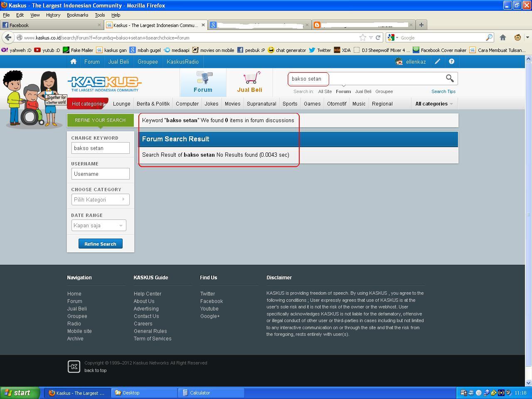Open the chat generator bookmark
This screenshot has width=532, height=399.
pos(287,50)
